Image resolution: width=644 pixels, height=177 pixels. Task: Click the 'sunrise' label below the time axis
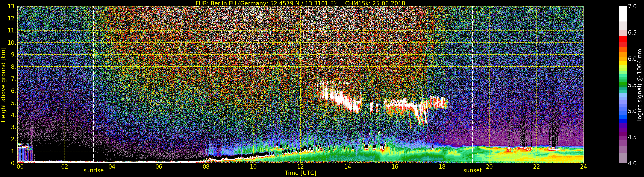(x=94, y=171)
